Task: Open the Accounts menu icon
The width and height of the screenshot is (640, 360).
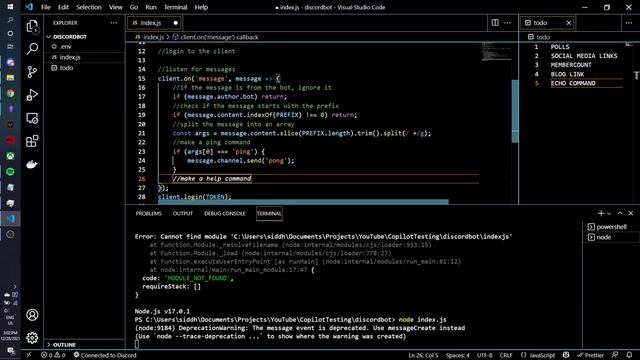Action: 32,315
